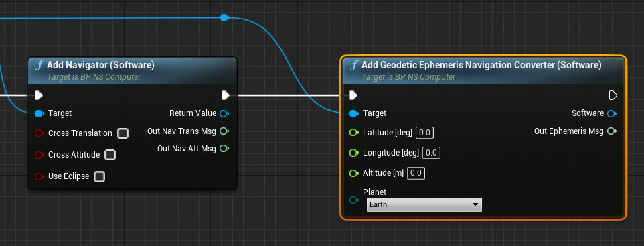Click the Geodetic Converter execution output pin

click(x=613, y=95)
